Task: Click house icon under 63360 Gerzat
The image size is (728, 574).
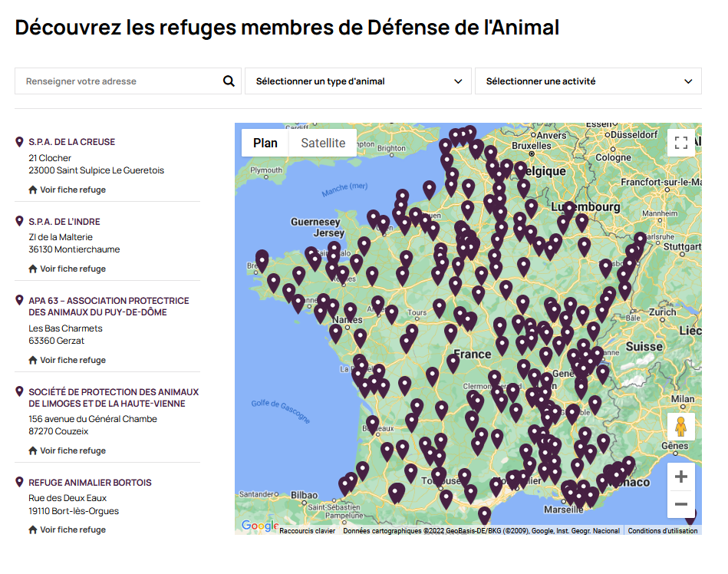Action: coord(33,360)
